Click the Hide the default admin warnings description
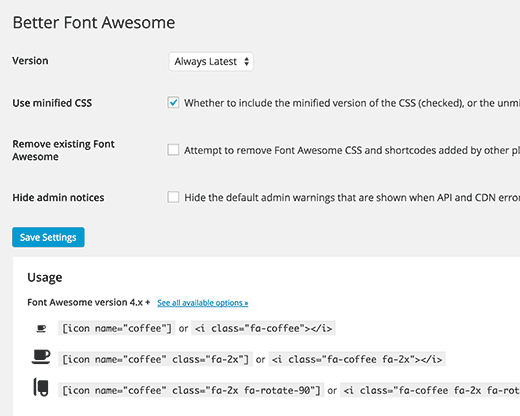Viewport: 520px width, 416px height. click(x=352, y=198)
